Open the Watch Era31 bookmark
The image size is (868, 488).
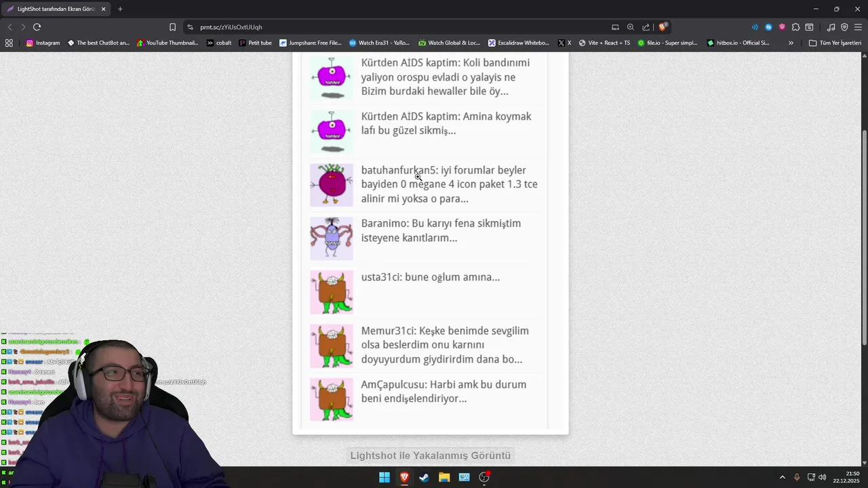click(x=379, y=43)
